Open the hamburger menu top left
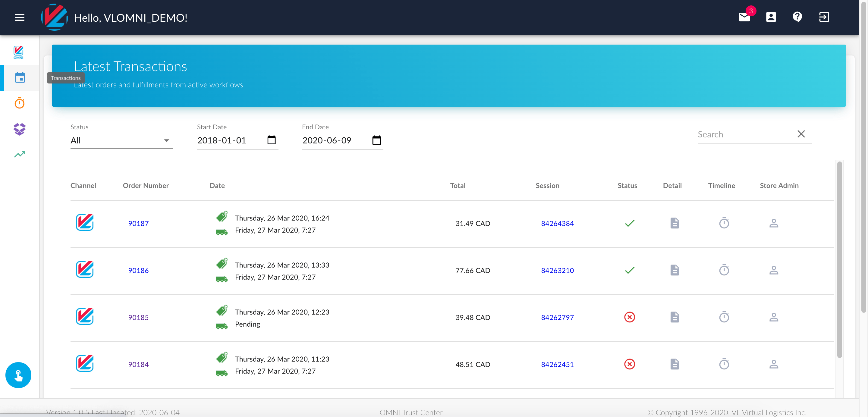 point(19,17)
